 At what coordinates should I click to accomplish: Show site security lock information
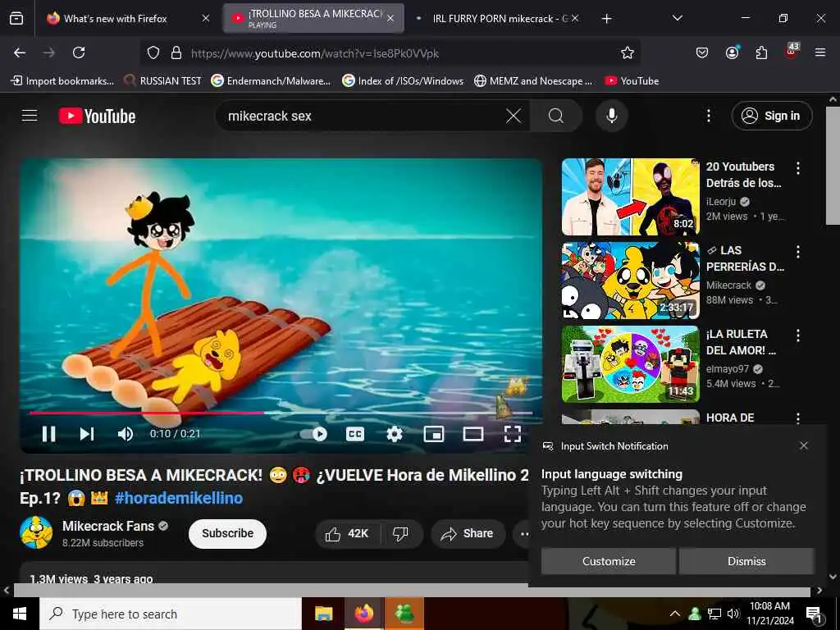[176, 52]
